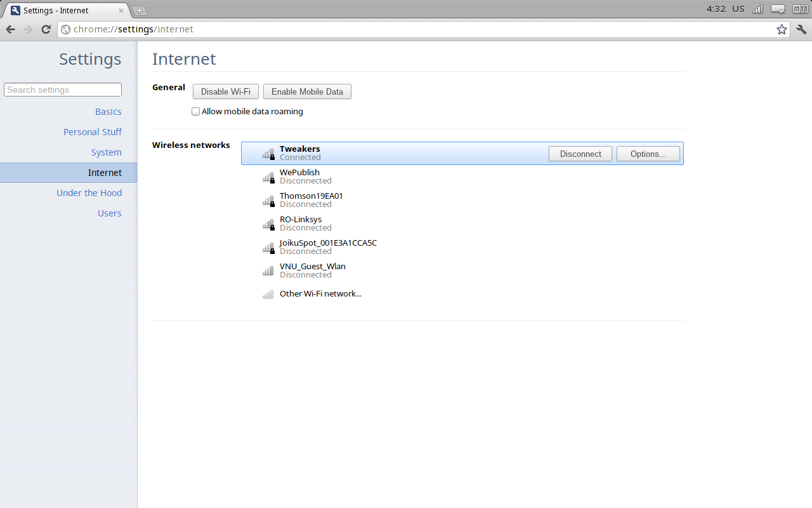This screenshot has height=508, width=812.
Task: Select the Thomson19EA01 network name
Action: pyautogui.click(x=311, y=196)
